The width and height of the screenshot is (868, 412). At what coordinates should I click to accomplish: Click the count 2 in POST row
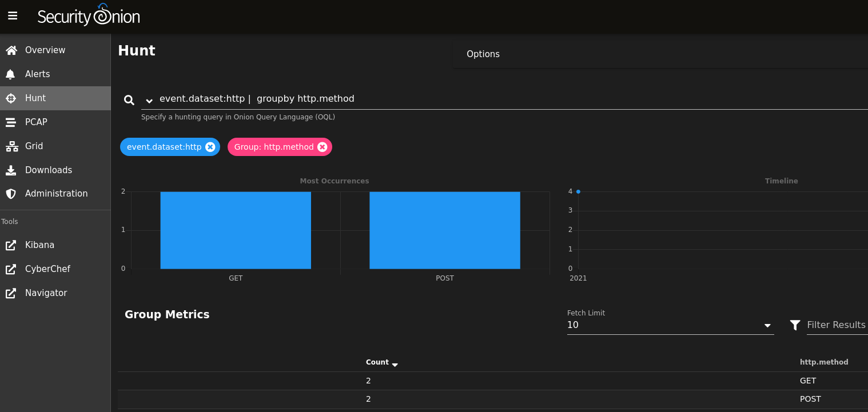368,399
